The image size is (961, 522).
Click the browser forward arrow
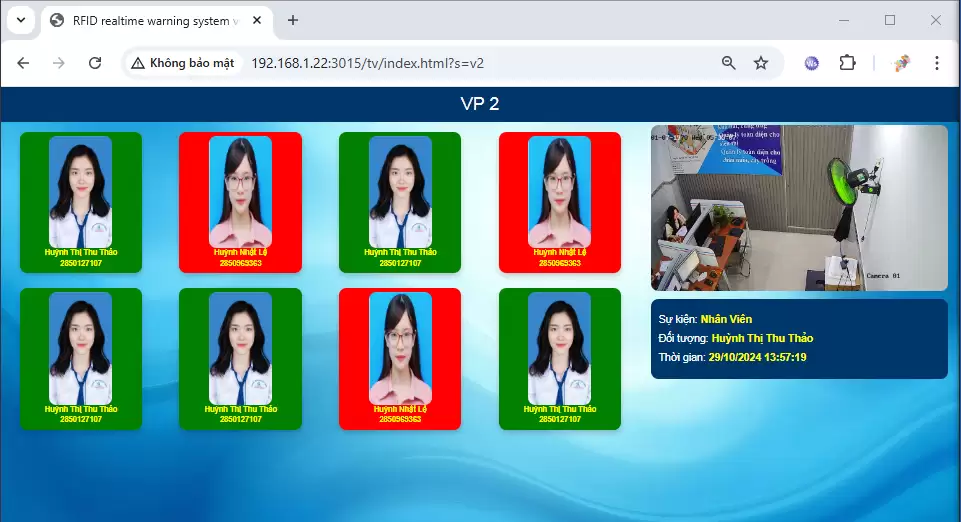tap(59, 63)
